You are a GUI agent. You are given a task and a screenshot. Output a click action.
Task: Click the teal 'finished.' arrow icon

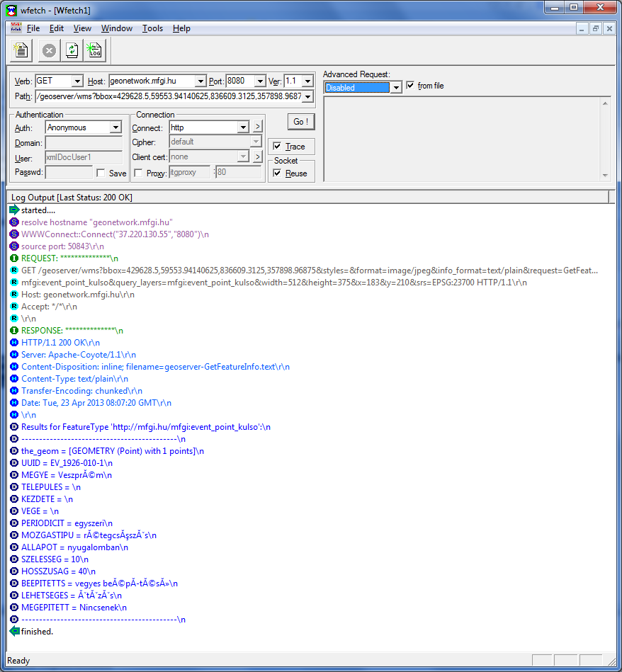[x=14, y=632]
